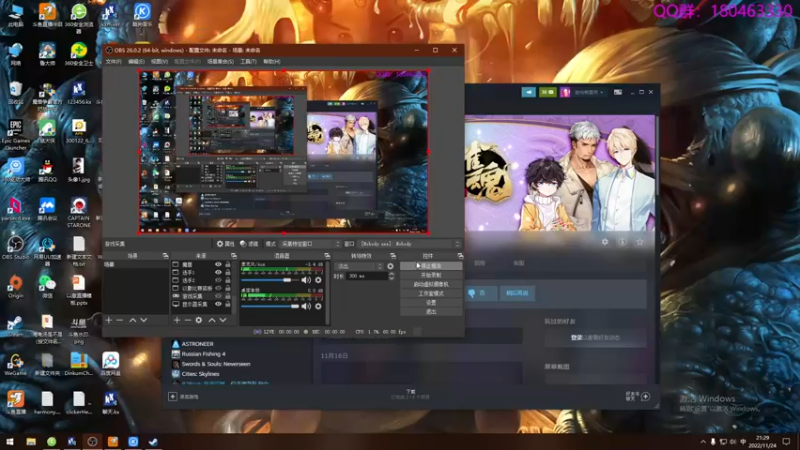Image resolution: width=800 pixels, height=450 pixels.
Task: Open 桌面音频 audio settings gear
Action: pos(318,306)
